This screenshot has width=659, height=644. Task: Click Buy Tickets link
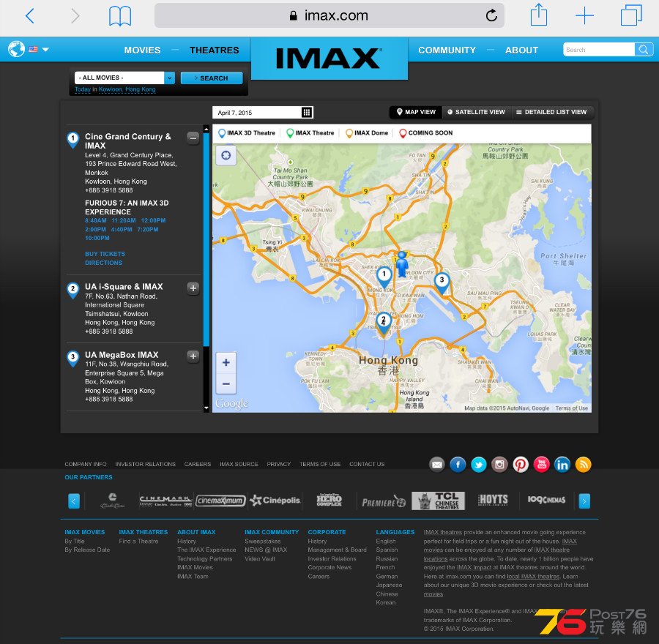click(105, 254)
